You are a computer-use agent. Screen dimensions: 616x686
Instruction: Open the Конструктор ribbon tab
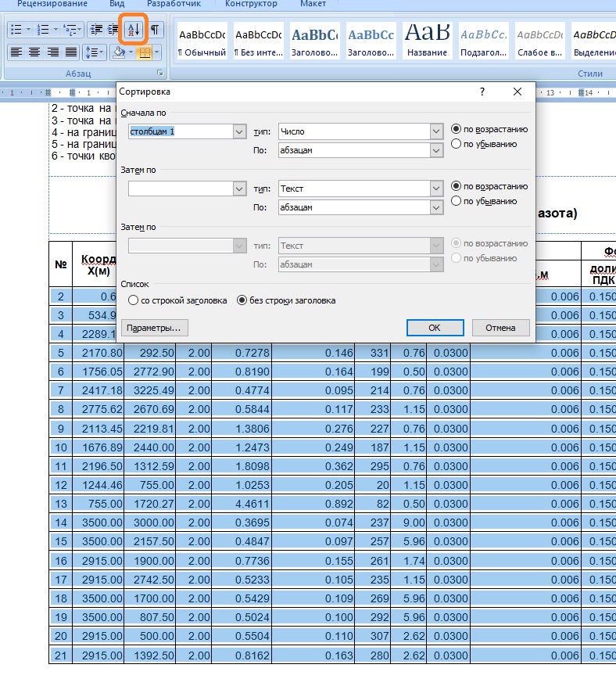[x=250, y=4]
